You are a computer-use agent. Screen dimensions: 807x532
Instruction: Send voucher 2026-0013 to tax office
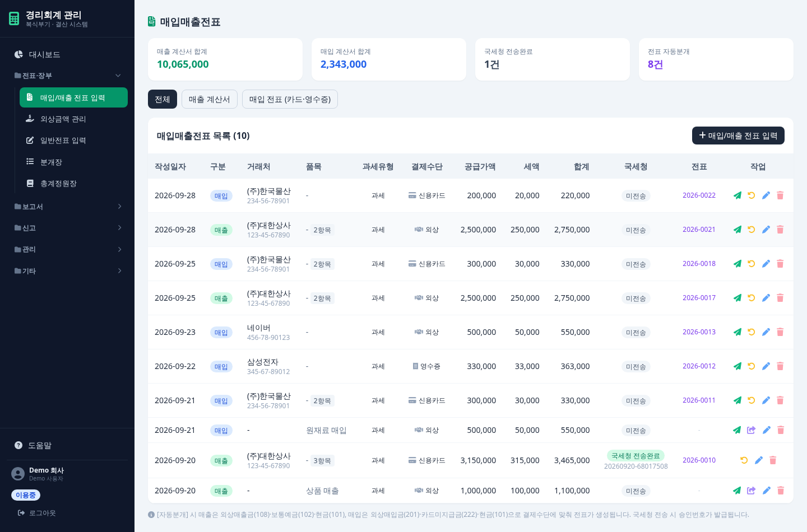point(737,332)
